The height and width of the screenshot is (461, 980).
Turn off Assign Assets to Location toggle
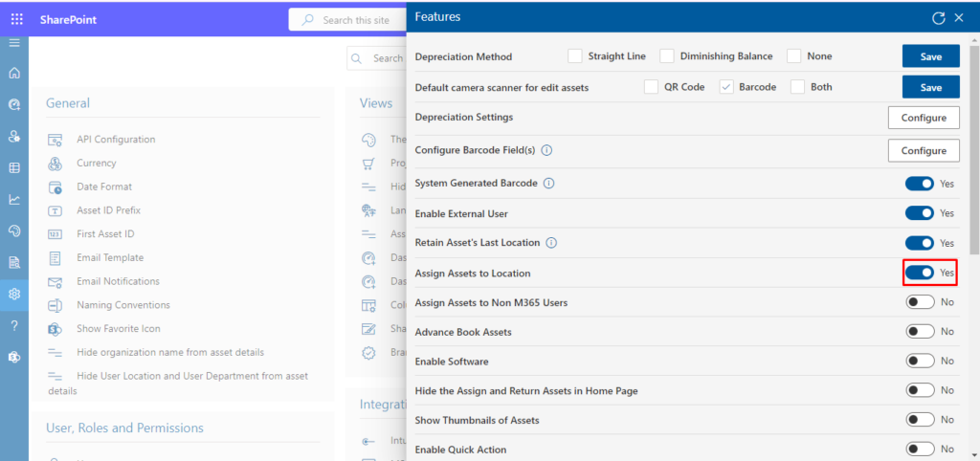click(x=920, y=273)
